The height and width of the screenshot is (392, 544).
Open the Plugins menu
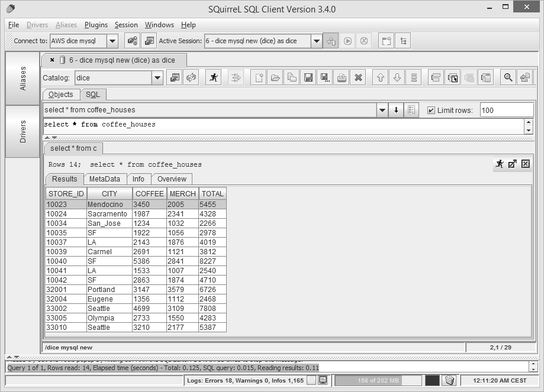[96, 25]
